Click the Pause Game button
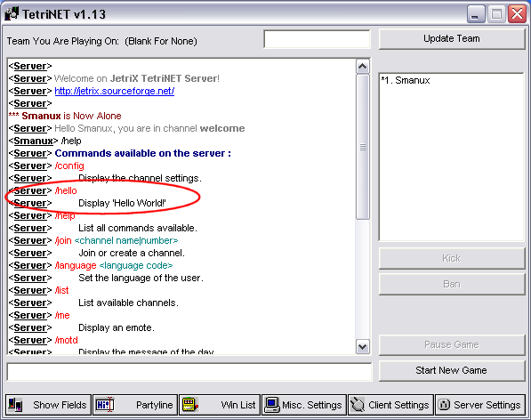 pos(452,344)
